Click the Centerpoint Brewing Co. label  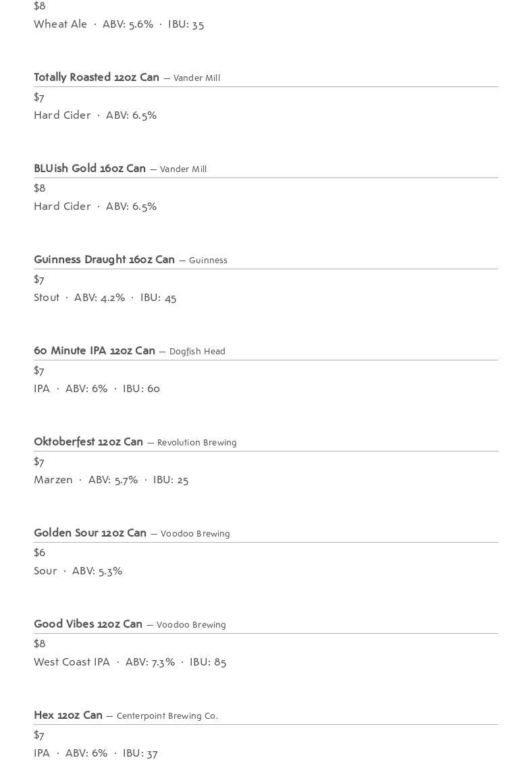pos(167,716)
